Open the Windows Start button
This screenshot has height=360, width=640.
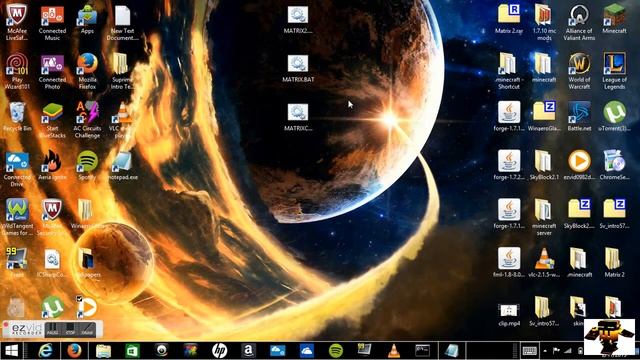pos(11,350)
